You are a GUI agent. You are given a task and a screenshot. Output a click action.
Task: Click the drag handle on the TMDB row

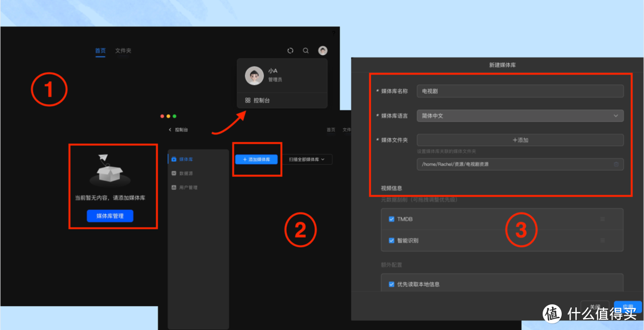[603, 219]
